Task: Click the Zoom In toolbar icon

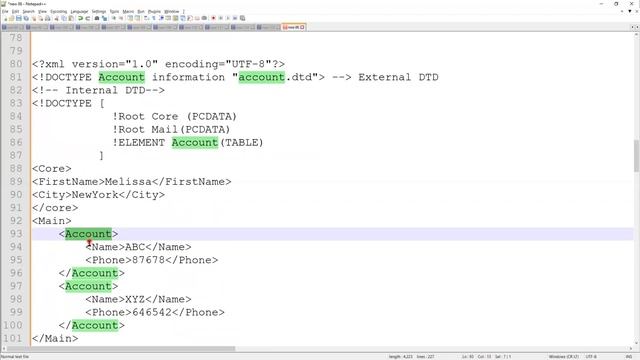Action: (114, 18)
